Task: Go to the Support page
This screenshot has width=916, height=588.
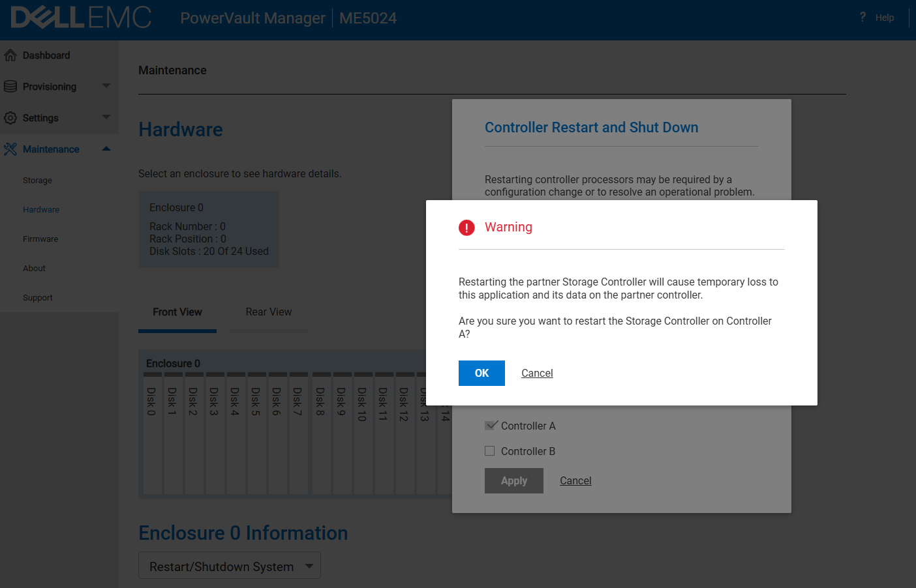Action: [37, 297]
